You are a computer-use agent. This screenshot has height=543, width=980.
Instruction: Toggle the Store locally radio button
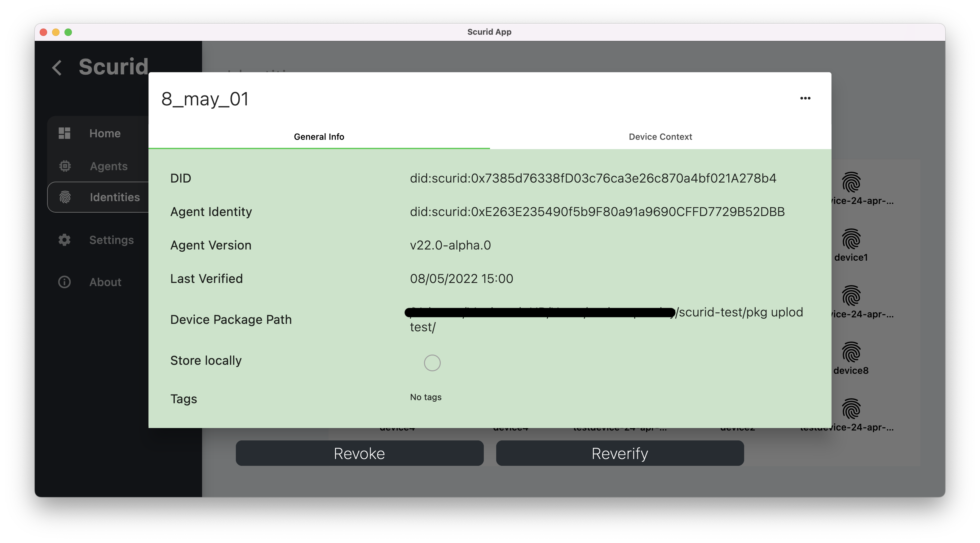[432, 363]
